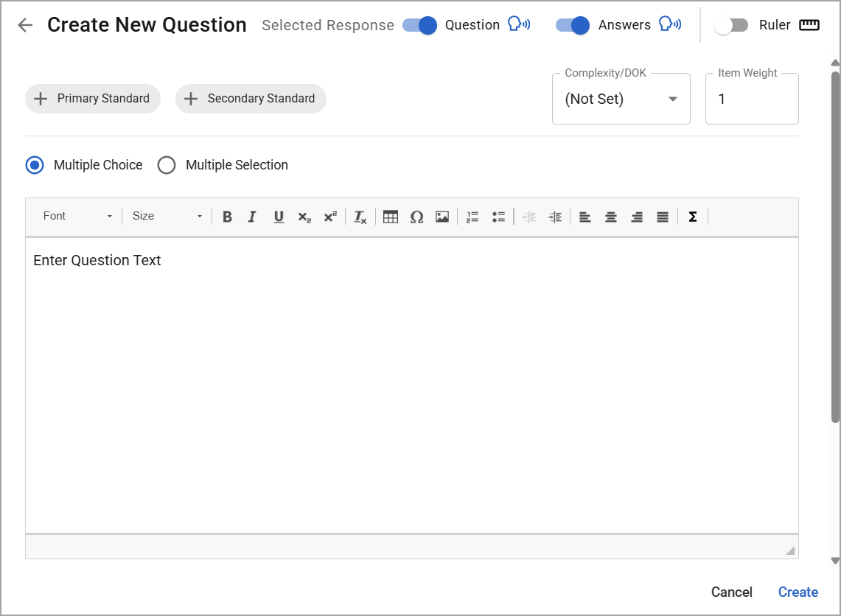Insert a table
Image resolution: width=841 pixels, height=616 pixels.
[x=391, y=217]
